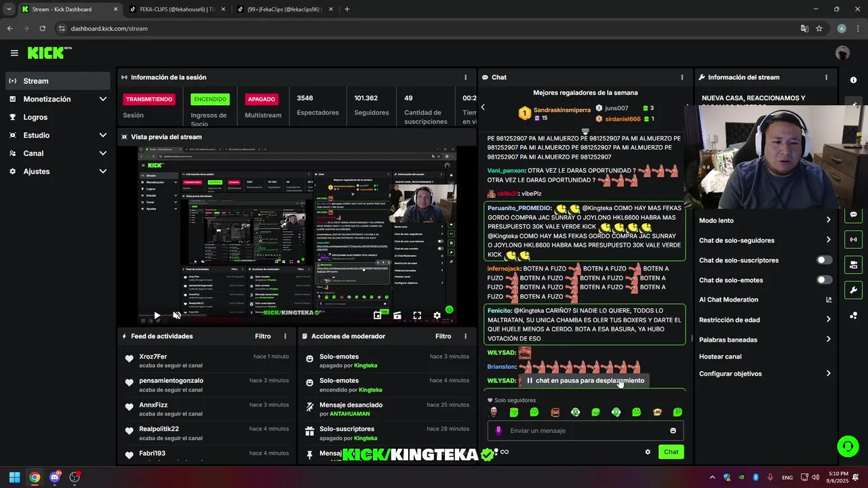The image size is (868, 488).
Task: Expand the Estudio sidebar menu
Action: (x=57, y=135)
